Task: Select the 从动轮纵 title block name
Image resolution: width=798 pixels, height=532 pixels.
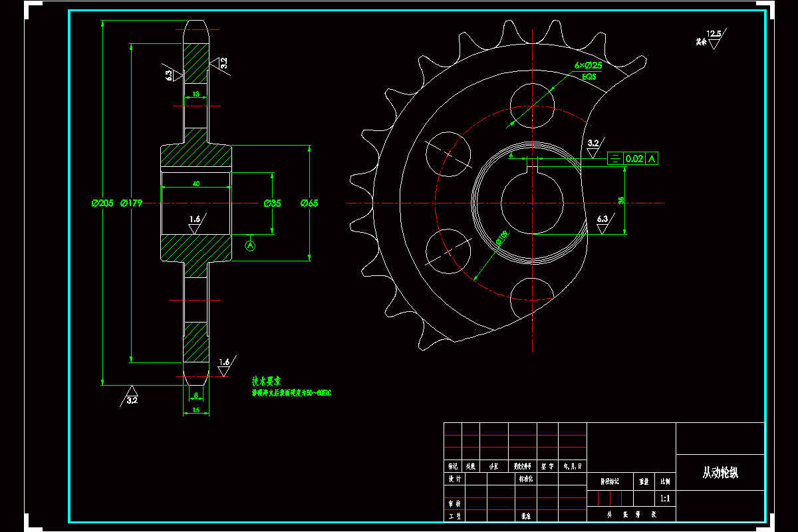Action: coord(720,473)
